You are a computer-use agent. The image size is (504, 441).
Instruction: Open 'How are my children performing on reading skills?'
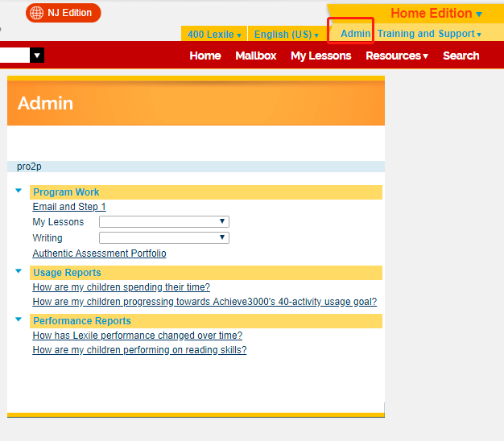pyautogui.click(x=139, y=349)
